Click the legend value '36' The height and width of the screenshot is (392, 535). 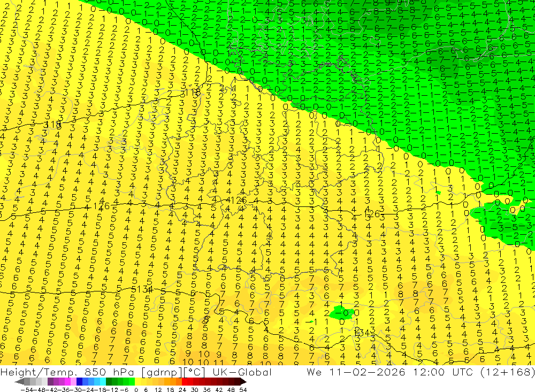point(207,390)
